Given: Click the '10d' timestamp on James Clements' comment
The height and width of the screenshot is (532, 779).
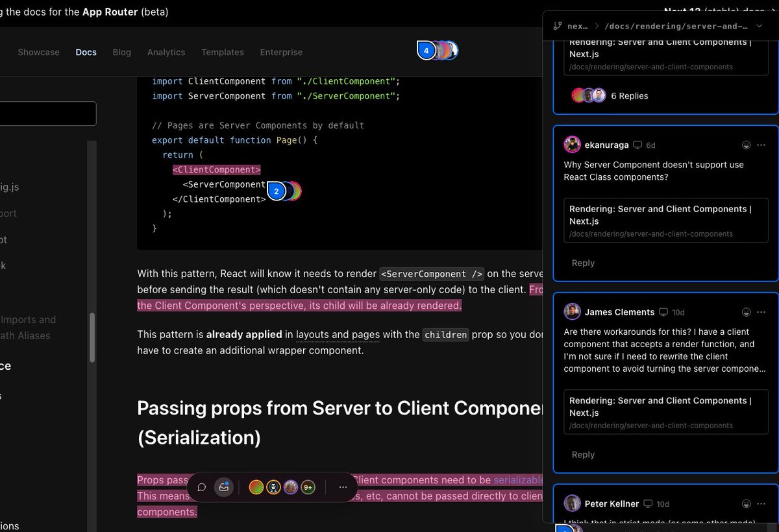Looking at the screenshot, I should click(x=678, y=313).
